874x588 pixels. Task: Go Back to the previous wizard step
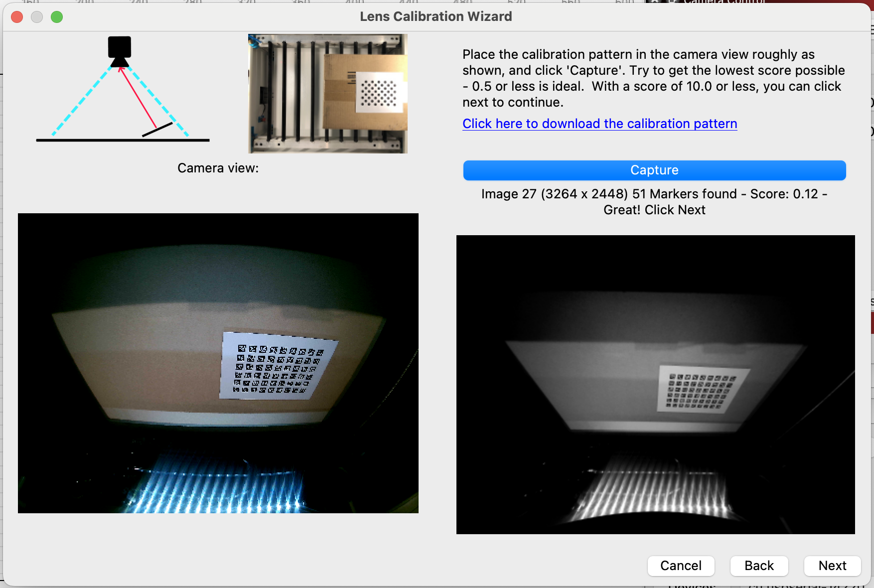(759, 566)
